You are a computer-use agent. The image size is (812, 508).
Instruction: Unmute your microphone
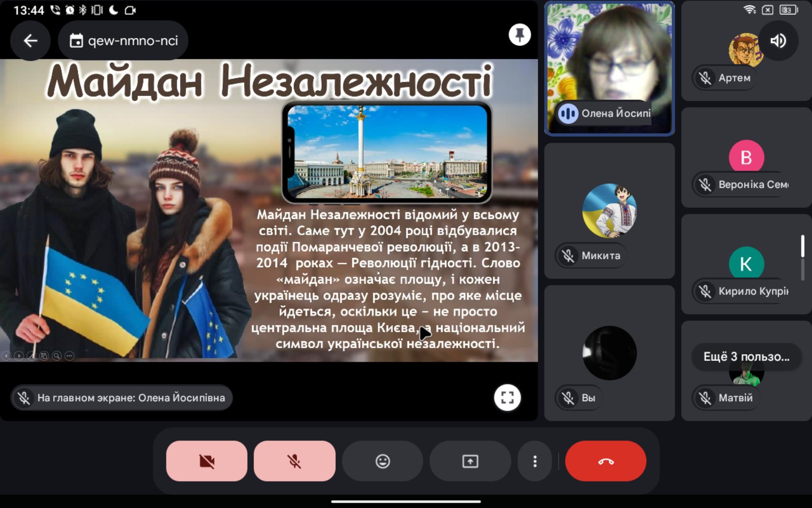(294, 461)
